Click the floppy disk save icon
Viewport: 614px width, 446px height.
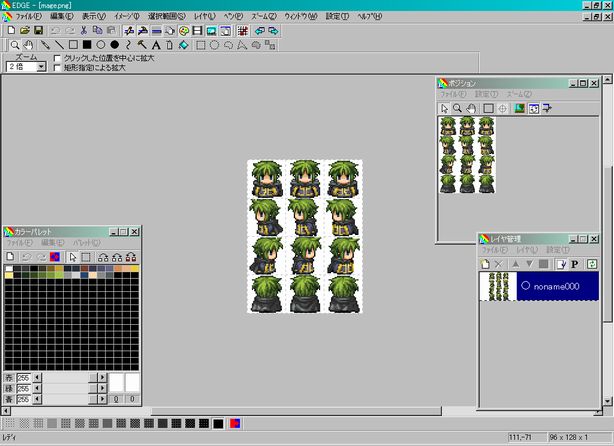tap(38, 31)
